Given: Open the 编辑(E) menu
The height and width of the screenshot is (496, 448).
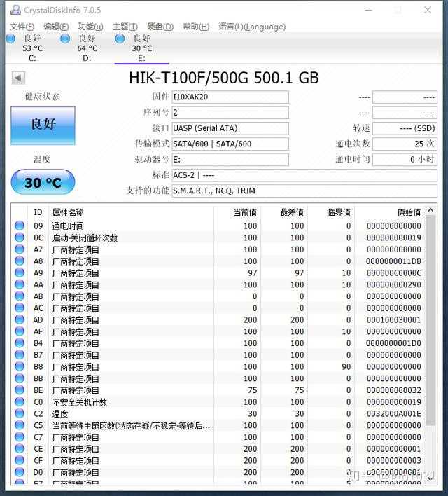Looking at the screenshot, I should (56, 27).
